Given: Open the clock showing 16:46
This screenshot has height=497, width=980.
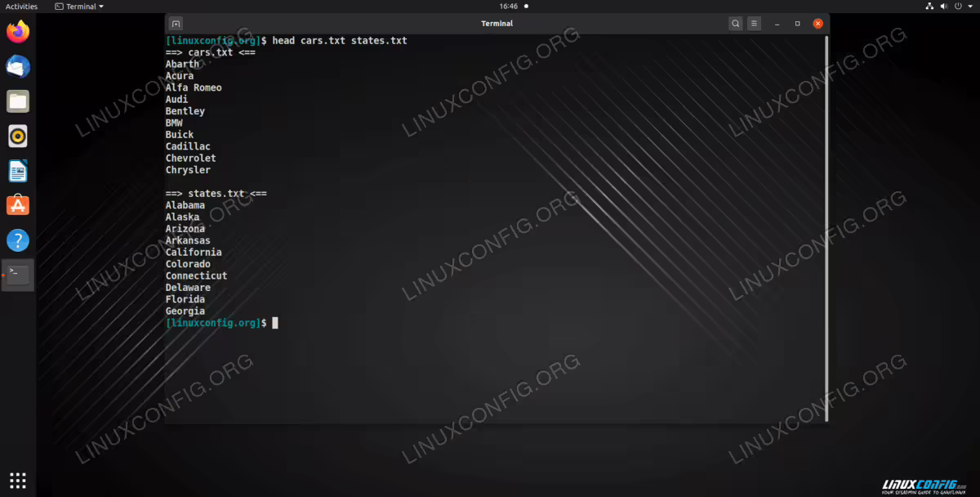Looking at the screenshot, I should click(x=509, y=6).
